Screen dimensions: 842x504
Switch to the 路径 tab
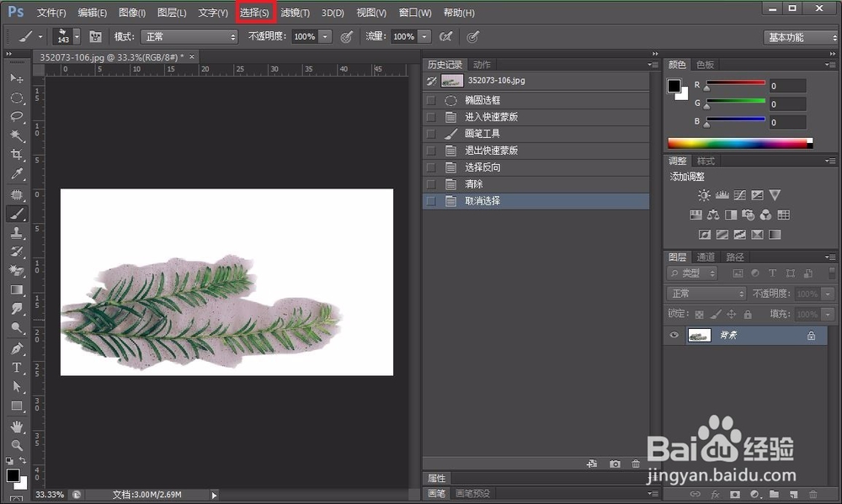pyautogui.click(x=734, y=257)
